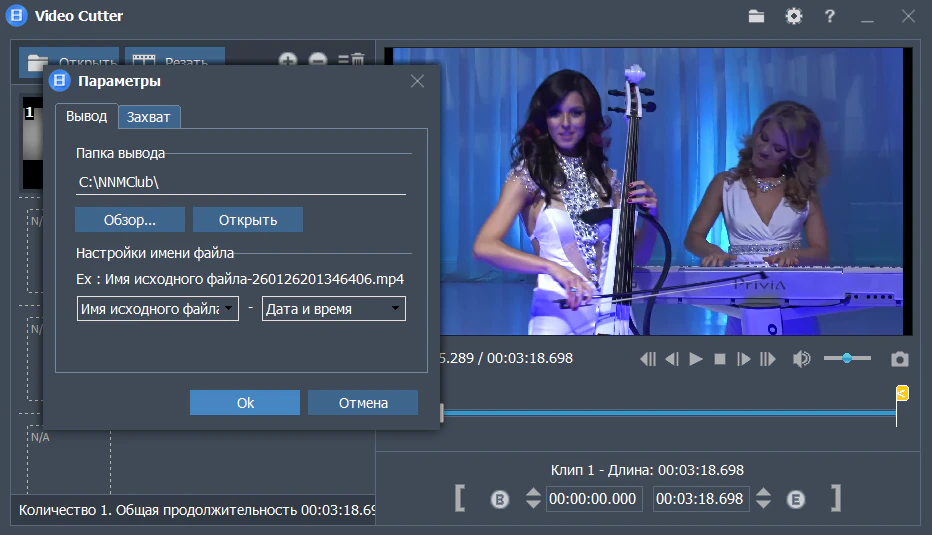932x535 pixels.
Task: Mute the audio using the speaker icon
Action: tap(801, 359)
